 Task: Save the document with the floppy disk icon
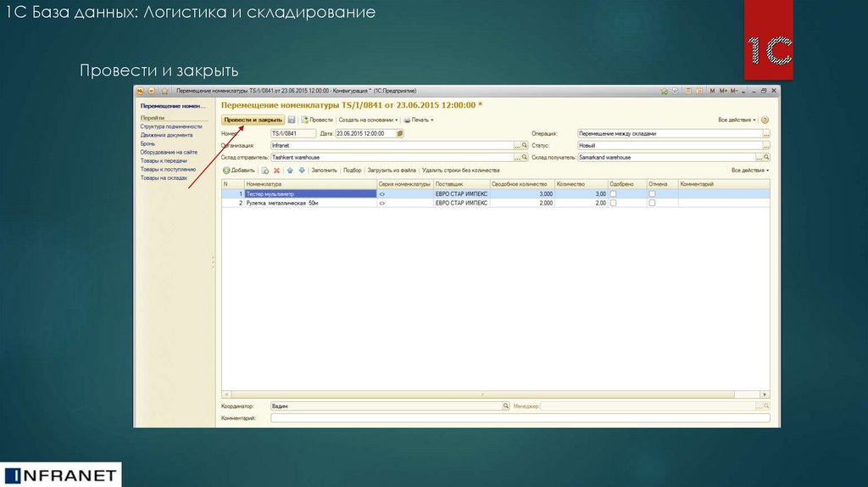[x=292, y=120]
